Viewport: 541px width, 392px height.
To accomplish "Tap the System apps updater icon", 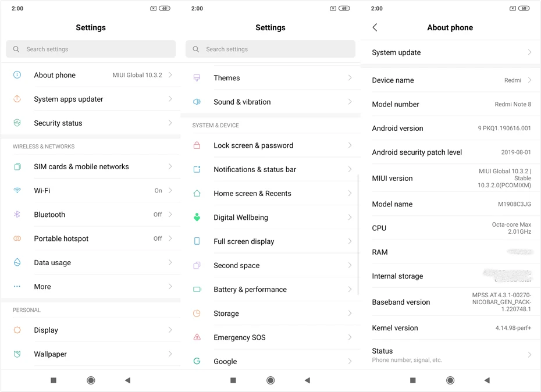I will (17, 99).
